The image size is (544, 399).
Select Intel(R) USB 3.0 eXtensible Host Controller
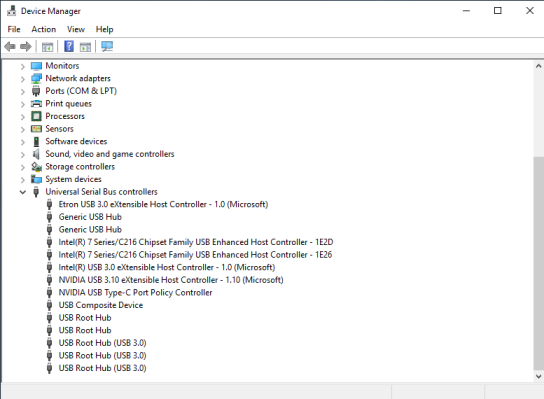click(167, 268)
